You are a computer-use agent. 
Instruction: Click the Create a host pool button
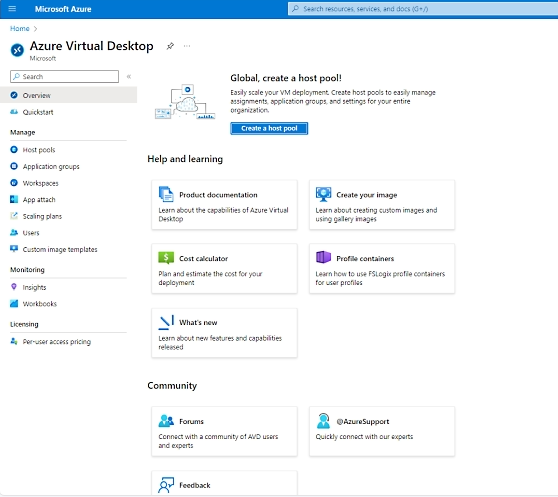(269, 128)
